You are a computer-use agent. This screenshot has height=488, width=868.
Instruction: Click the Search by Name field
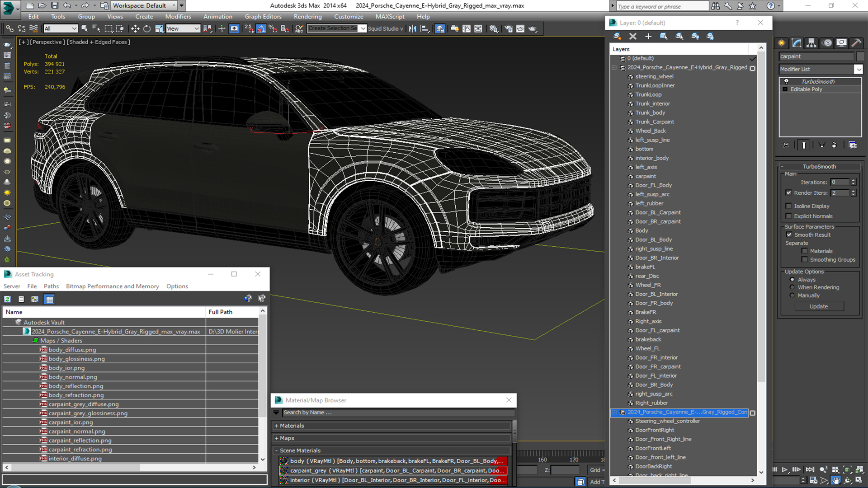(x=398, y=413)
